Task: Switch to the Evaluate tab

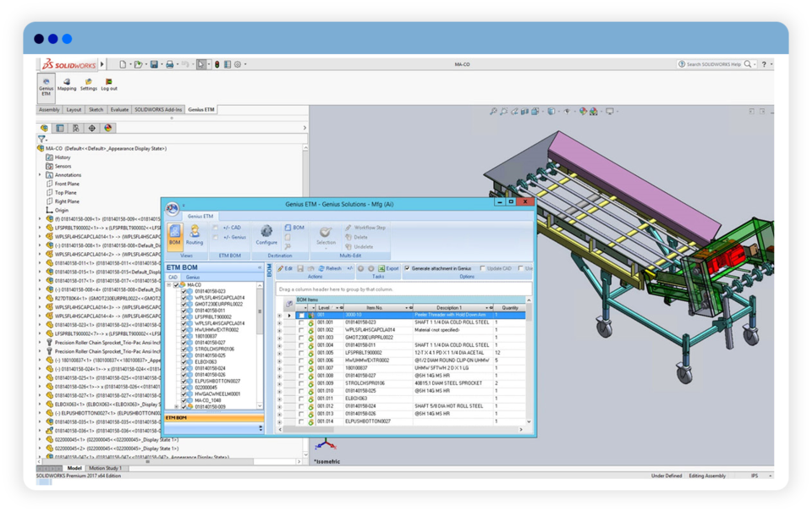Action: [x=119, y=109]
